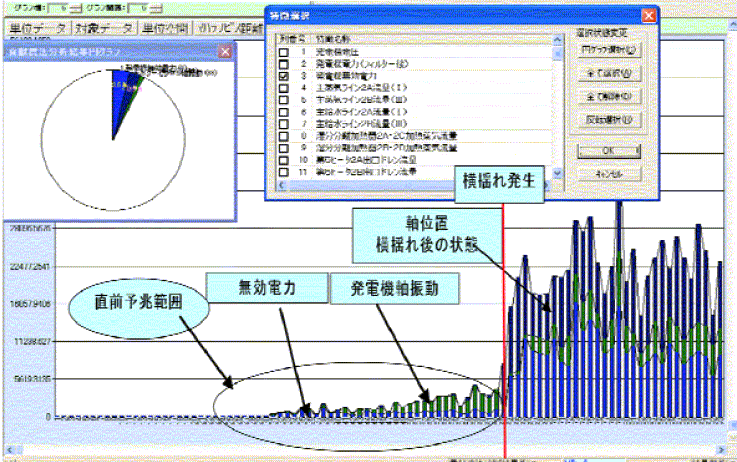Select the feature name in list row 6
Viewport: 737px width, 462px height.
coord(361,112)
